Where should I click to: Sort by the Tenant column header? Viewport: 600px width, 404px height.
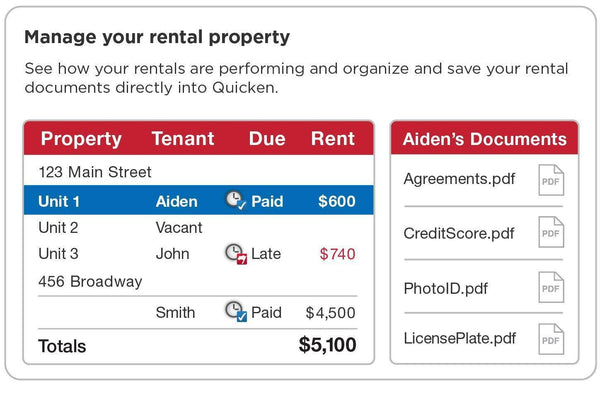184,139
